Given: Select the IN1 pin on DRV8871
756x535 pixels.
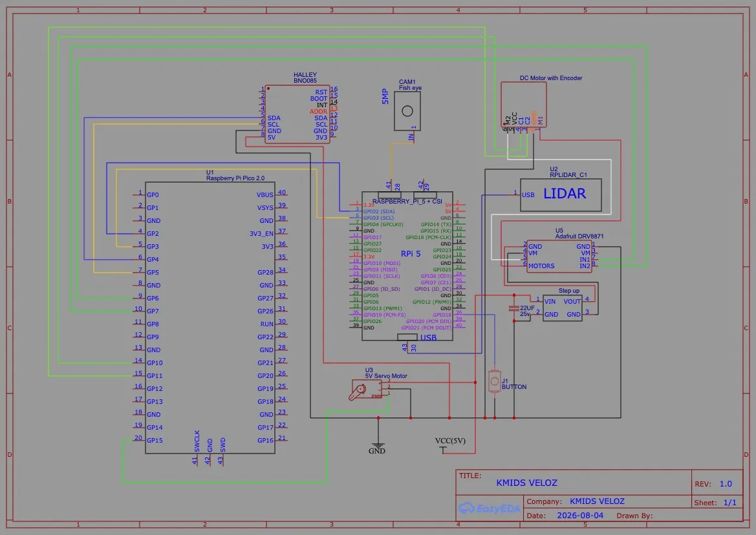Looking at the screenshot, I should coord(585,260).
